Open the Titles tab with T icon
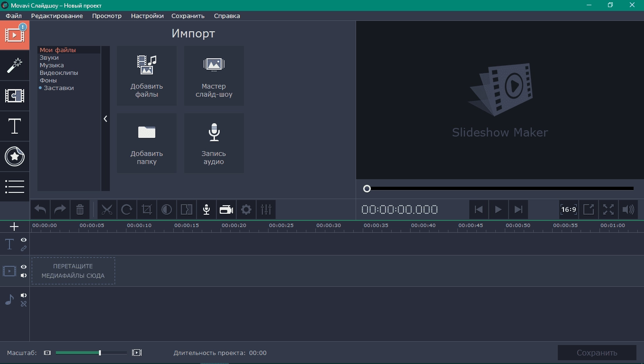 15,126
